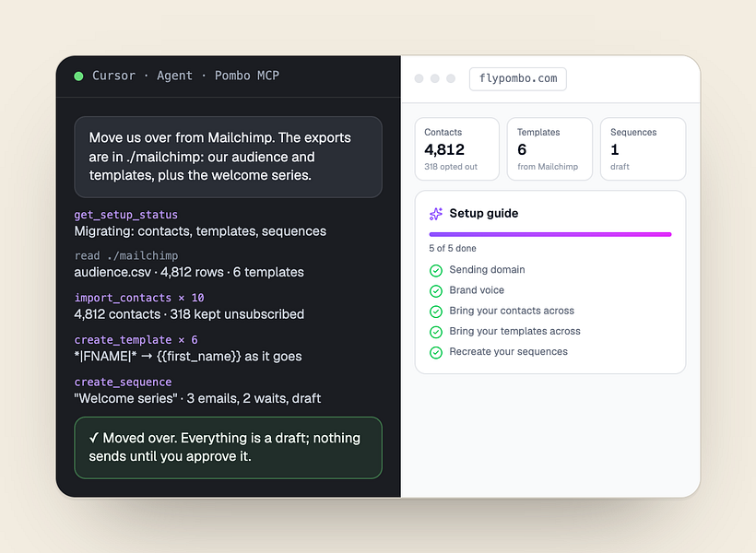Open the Templates stat card
756x553 pixels.
click(x=549, y=149)
